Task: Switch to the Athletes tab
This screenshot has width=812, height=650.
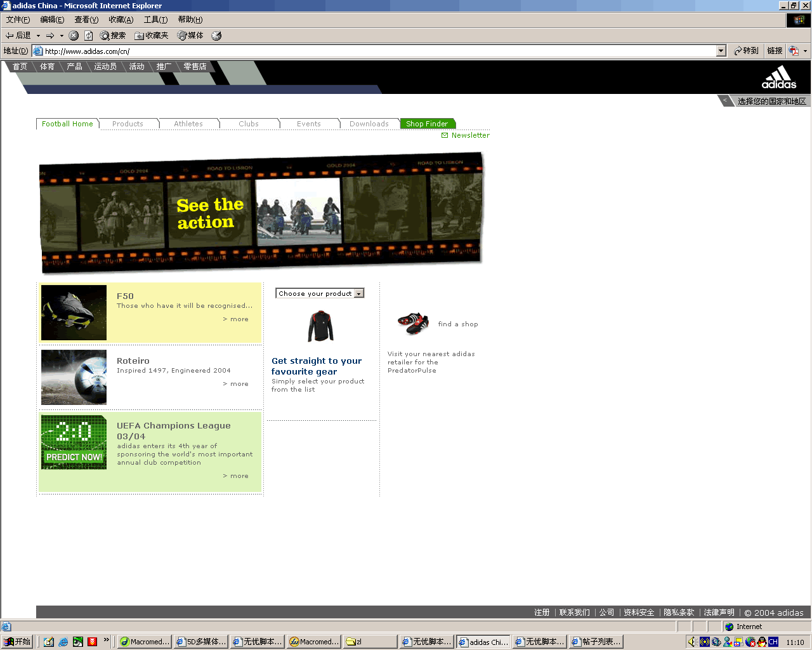Action: click(x=188, y=124)
